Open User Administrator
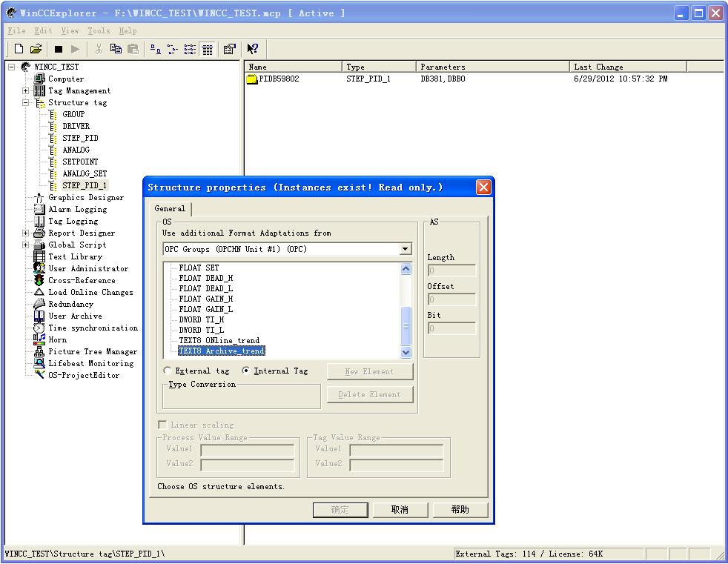Image resolution: width=728 pixels, height=564 pixels. 88,268
